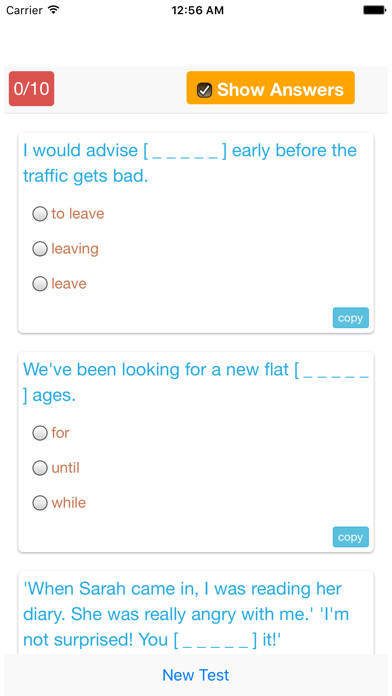Tap the 'I would advise' question text

coord(190,163)
